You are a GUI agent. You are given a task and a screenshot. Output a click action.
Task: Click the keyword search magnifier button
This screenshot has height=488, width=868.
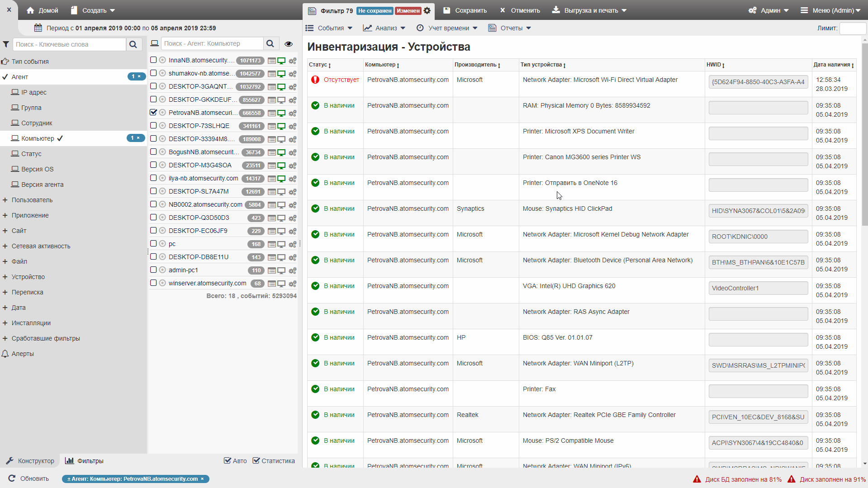coord(133,44)
